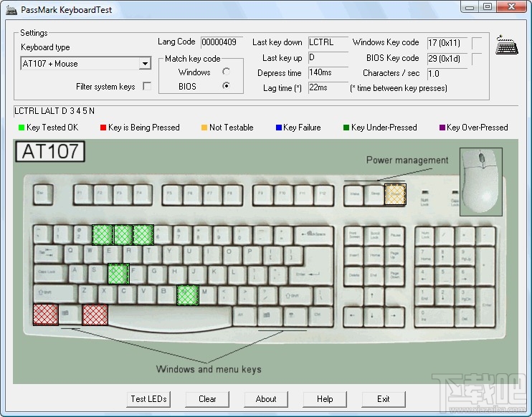532x417 pixels.
Task: Click the M key on the keyboard image
Action: 207,294
